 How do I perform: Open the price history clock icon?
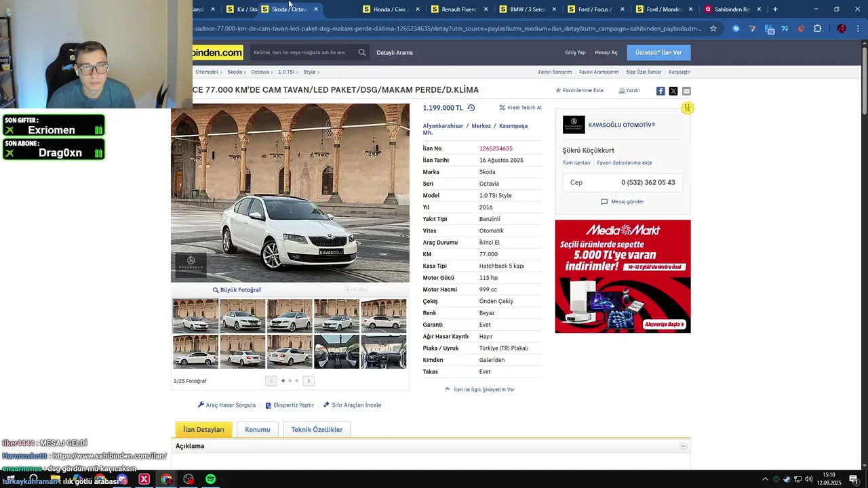(471, 108)
